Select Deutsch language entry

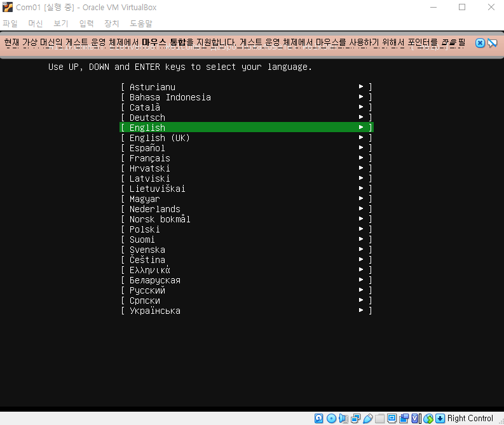coord(246,118)
